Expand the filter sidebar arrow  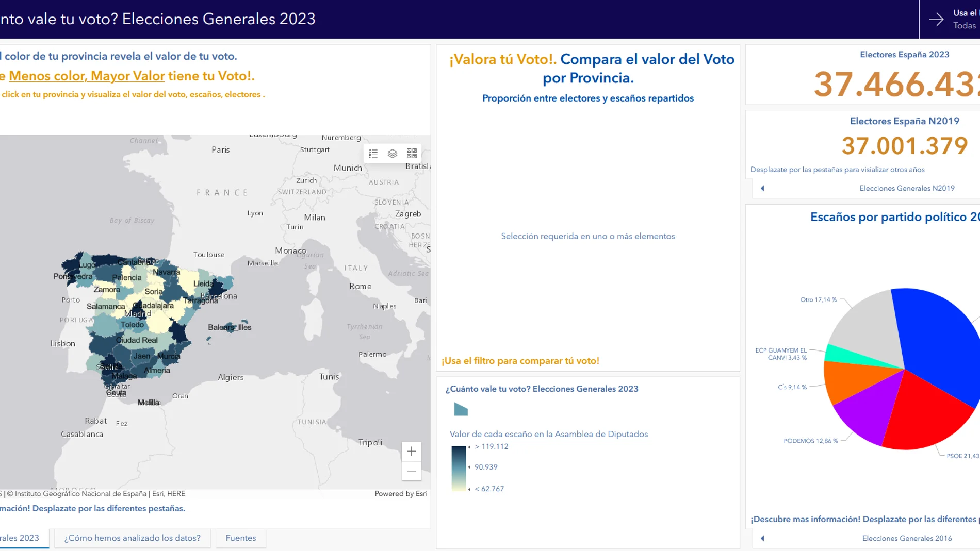pos(936,20)
